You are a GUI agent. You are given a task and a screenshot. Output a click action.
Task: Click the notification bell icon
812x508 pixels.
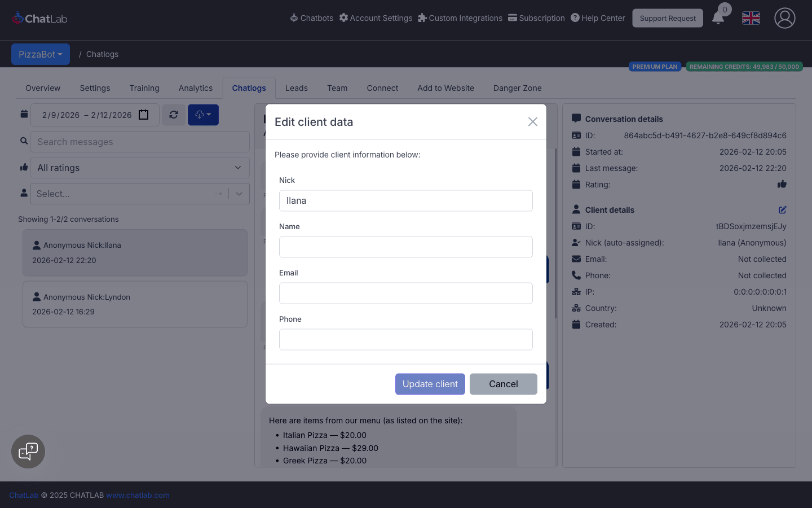[x=718, y=18]
